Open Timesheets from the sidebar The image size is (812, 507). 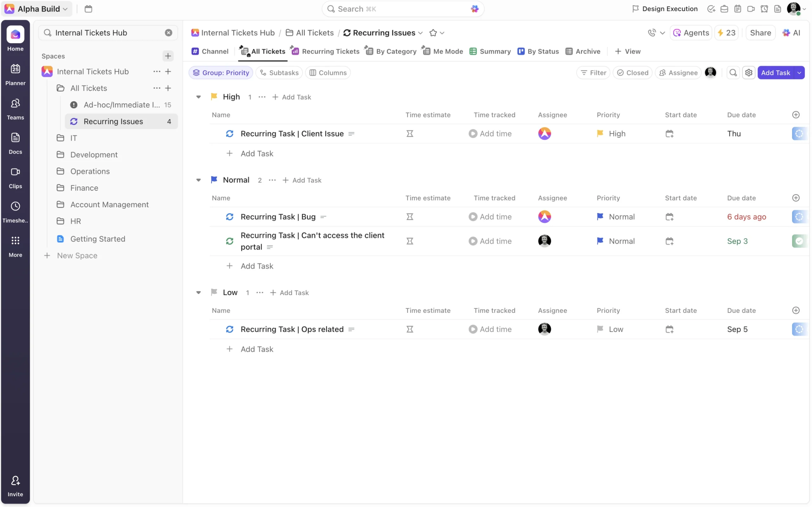click(15, 212)
